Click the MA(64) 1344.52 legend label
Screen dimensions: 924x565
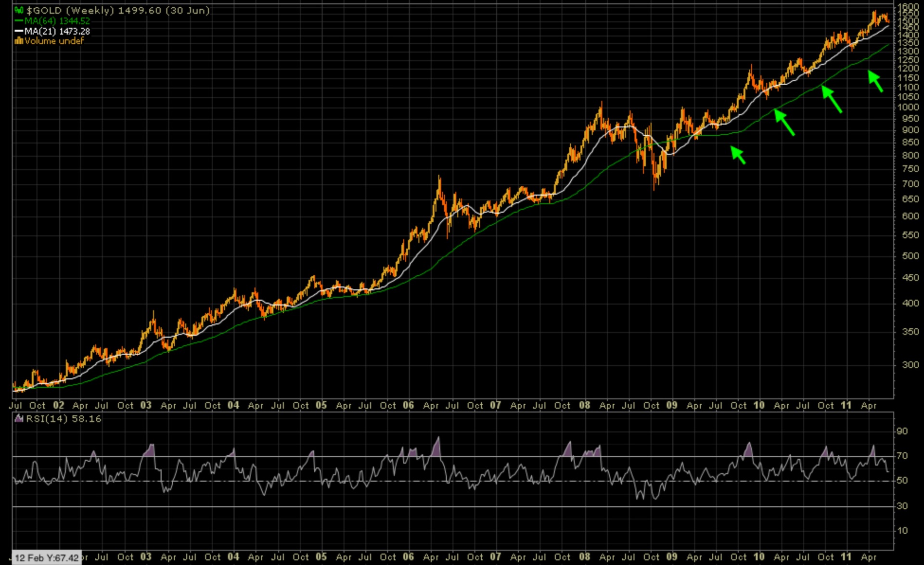57,21
